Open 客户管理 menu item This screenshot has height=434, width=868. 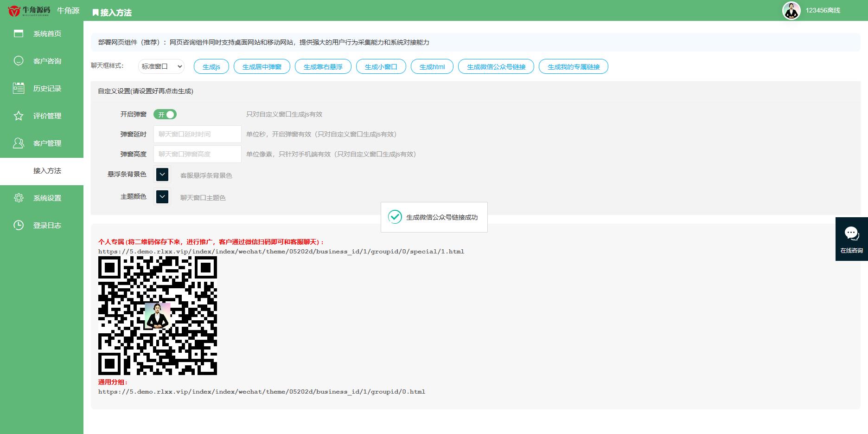coord(42,143)
